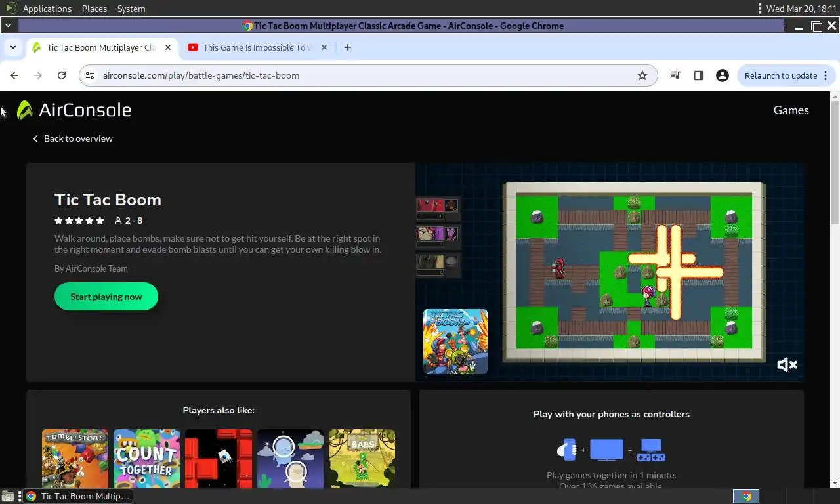Go forward in browser history
This screenshot has width=840, height=504.
(x=38, y=75)
